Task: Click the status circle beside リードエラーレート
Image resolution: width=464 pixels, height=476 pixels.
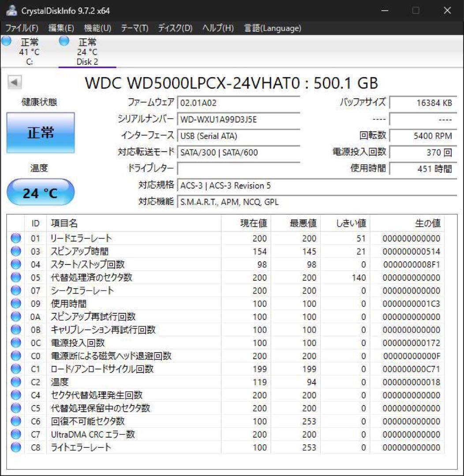Action: click(15, 238)
